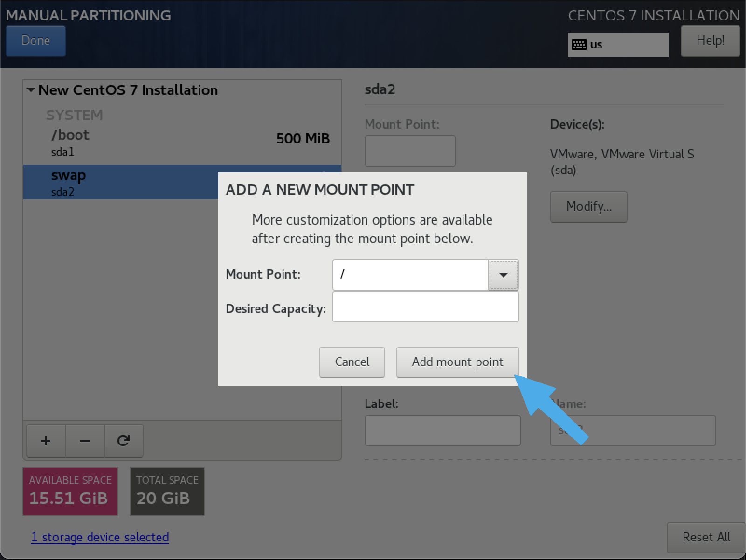Screen dimensions: 746x560
Task: Click Reset All to undo changes
Action: point(705,537)
